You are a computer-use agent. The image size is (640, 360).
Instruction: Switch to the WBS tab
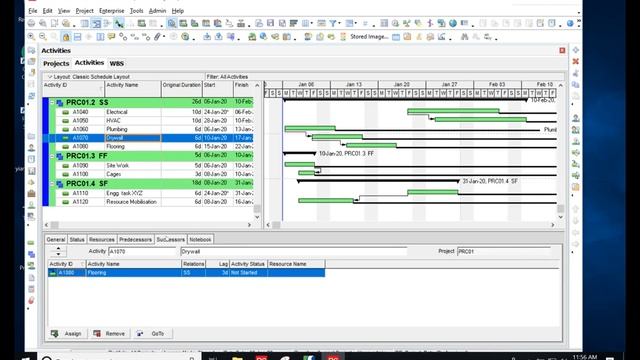coord(116,64)
